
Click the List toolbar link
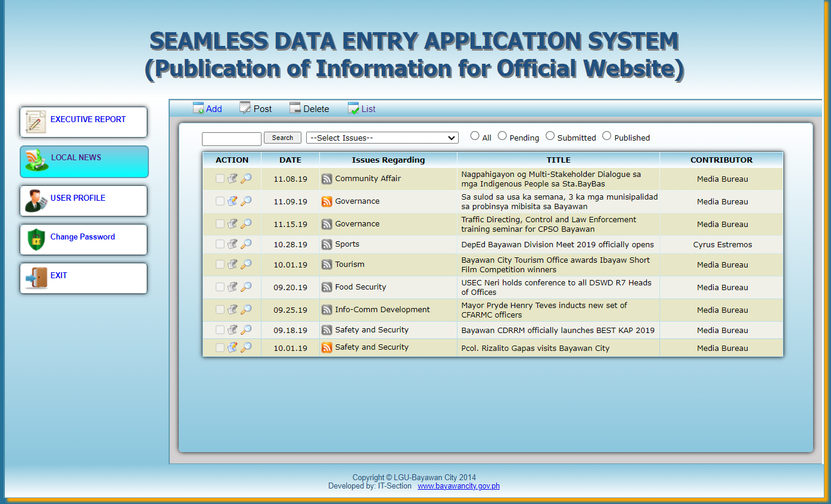click(x=368, y=109)
